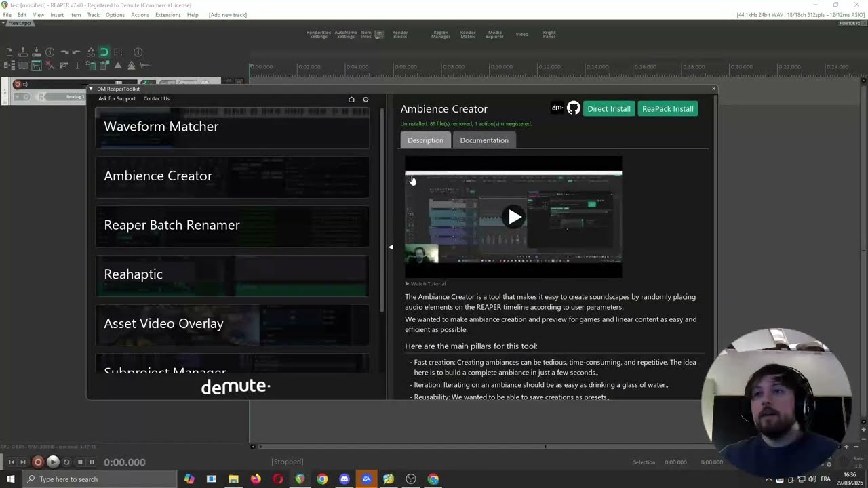Image resolution: width=868 pixels, height=488 pixels.
Task: Click Item Infos toolbar button
Action: point(366,34)
